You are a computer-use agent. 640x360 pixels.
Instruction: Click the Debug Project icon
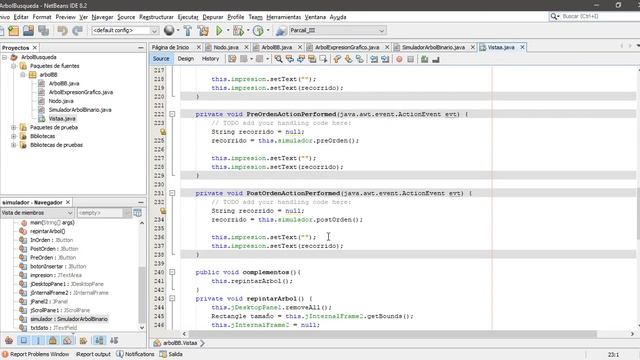click(238, 31)
